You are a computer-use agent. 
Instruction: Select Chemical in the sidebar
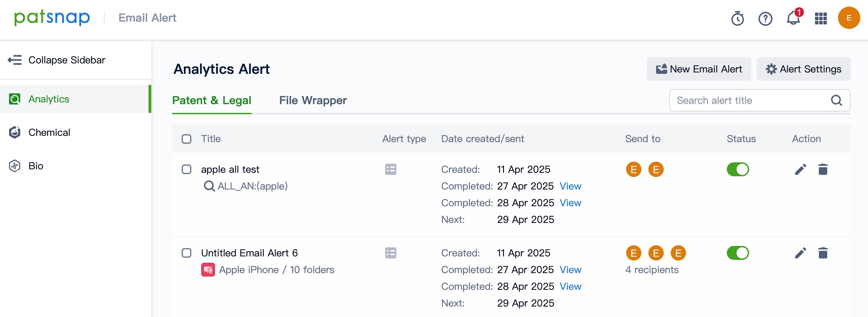click(x=49, y=133)
